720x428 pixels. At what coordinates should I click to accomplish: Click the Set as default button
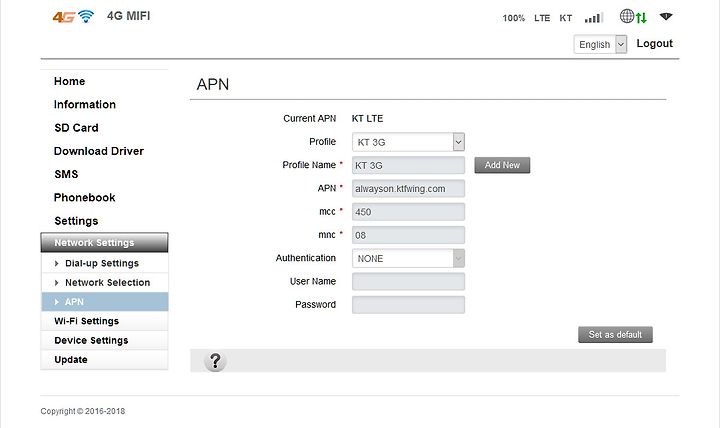coord(615,335)
